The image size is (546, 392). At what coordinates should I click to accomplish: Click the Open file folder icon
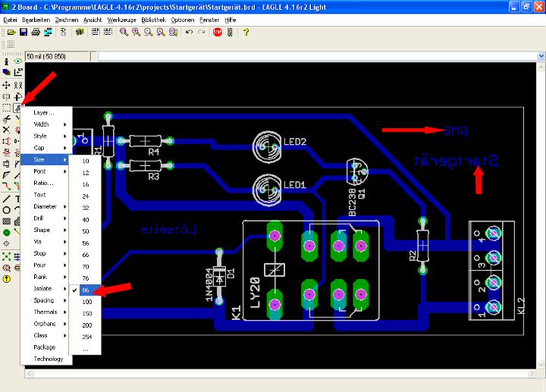tap(12, 33)
